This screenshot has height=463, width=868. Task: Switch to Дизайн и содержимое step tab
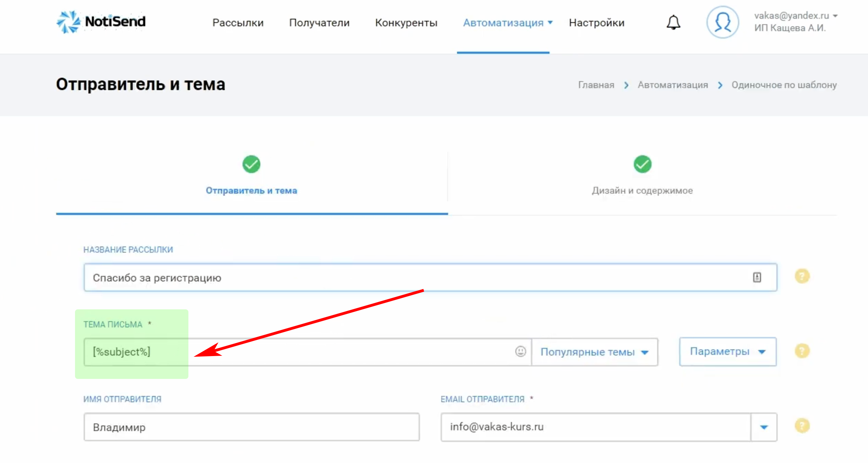[642, 190]
